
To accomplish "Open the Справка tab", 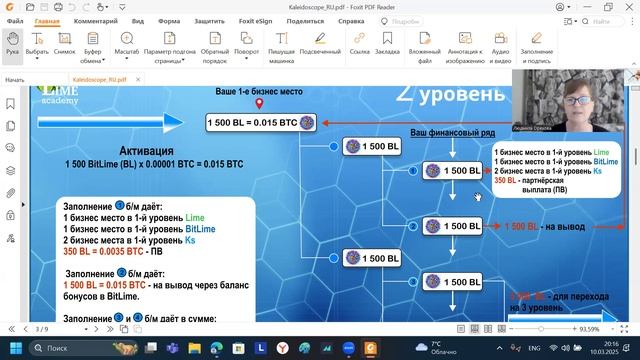I will click(351, 21).
